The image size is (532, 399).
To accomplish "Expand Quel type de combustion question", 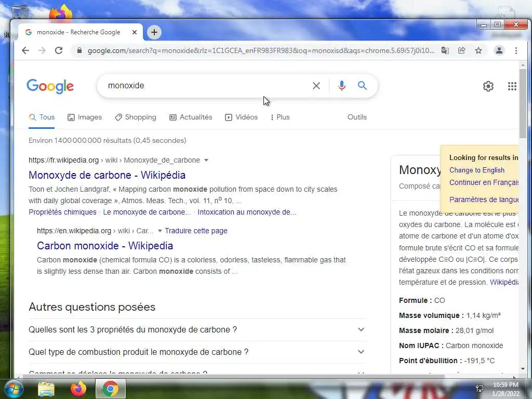I will 197,352.
